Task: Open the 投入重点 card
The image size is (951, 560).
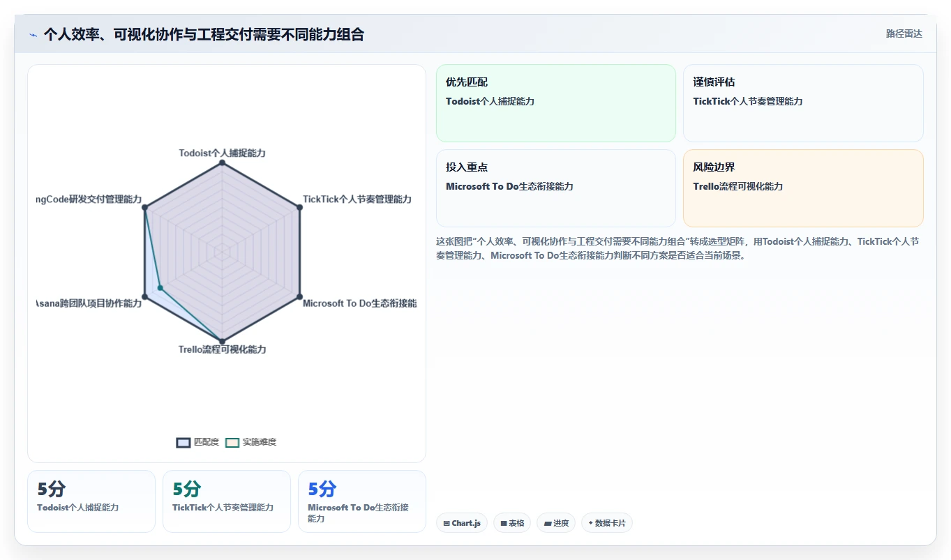Action: click(556, 188)
